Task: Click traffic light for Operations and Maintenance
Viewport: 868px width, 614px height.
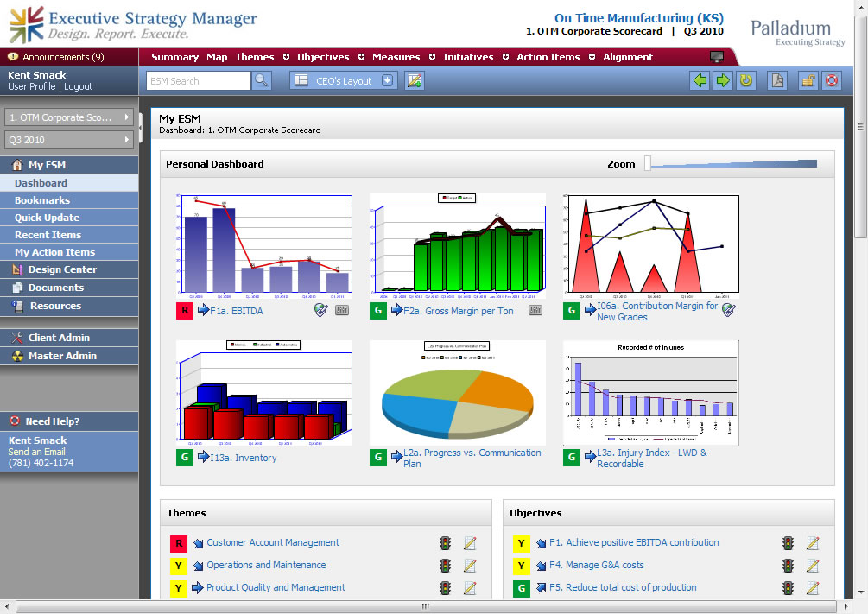Action: coord(445,566)
